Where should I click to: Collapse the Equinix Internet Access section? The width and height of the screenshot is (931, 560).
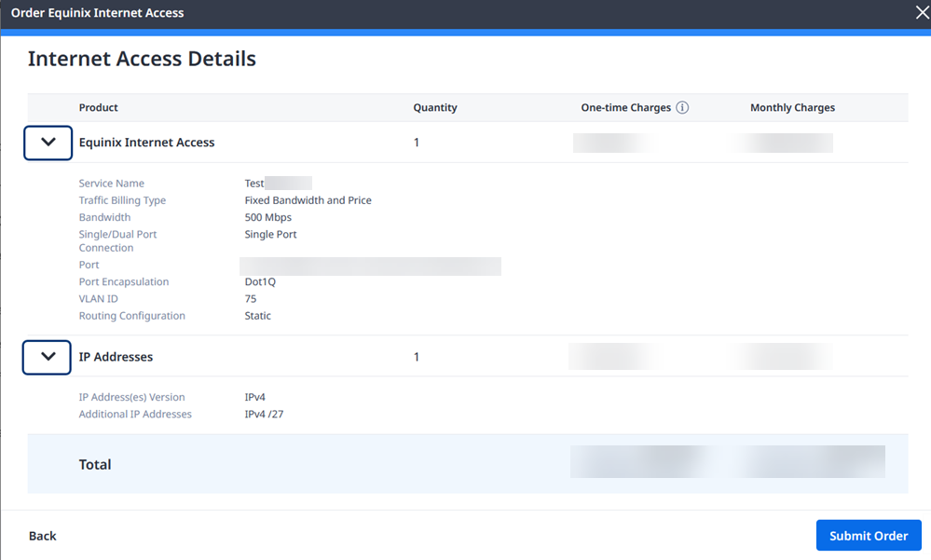click(48, 143)
